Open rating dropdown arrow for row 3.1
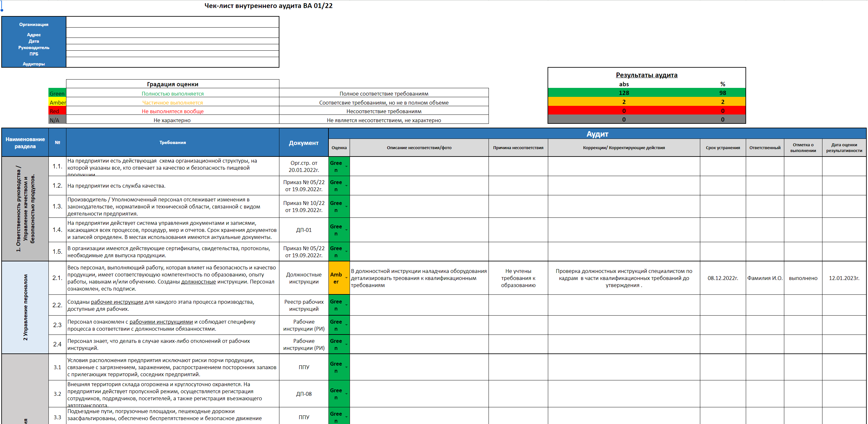This screenshot has height=424, width=868. 346,367
